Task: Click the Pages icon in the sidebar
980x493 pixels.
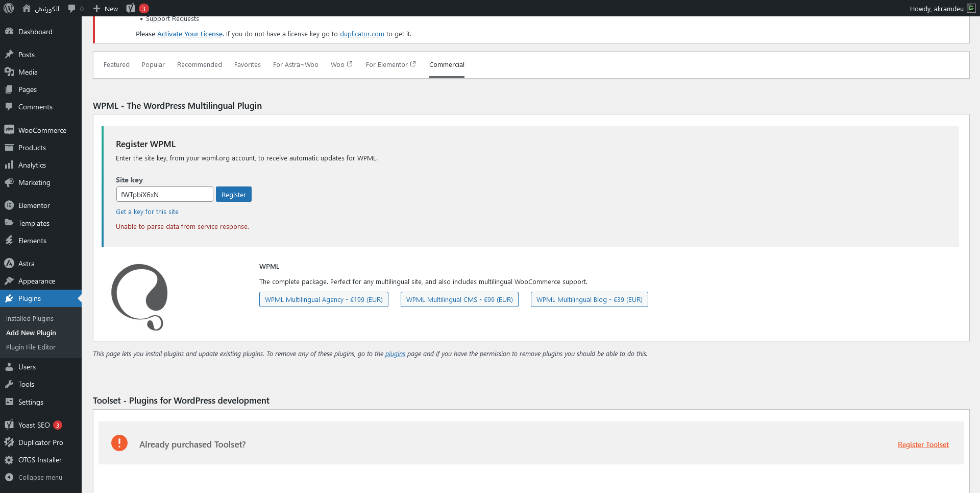Action: [x=9, y=89]
